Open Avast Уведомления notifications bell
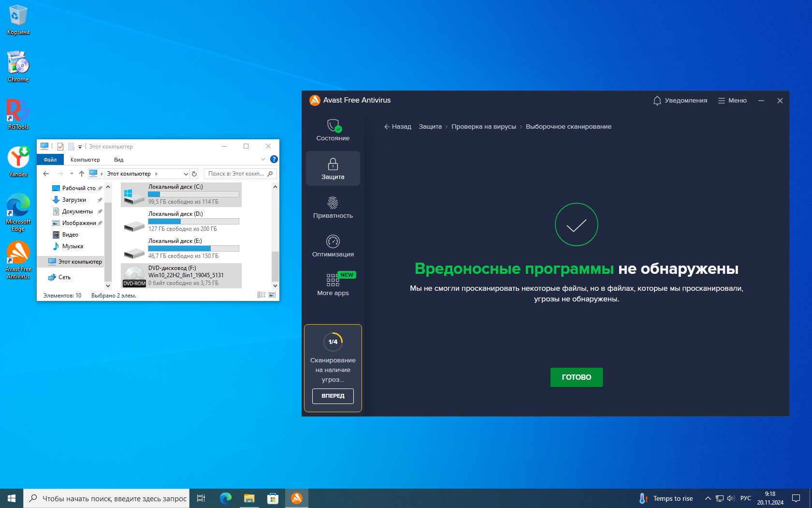The width and height of the screenshot is (812, 508). pyautogui.click(x=680, y=101)
